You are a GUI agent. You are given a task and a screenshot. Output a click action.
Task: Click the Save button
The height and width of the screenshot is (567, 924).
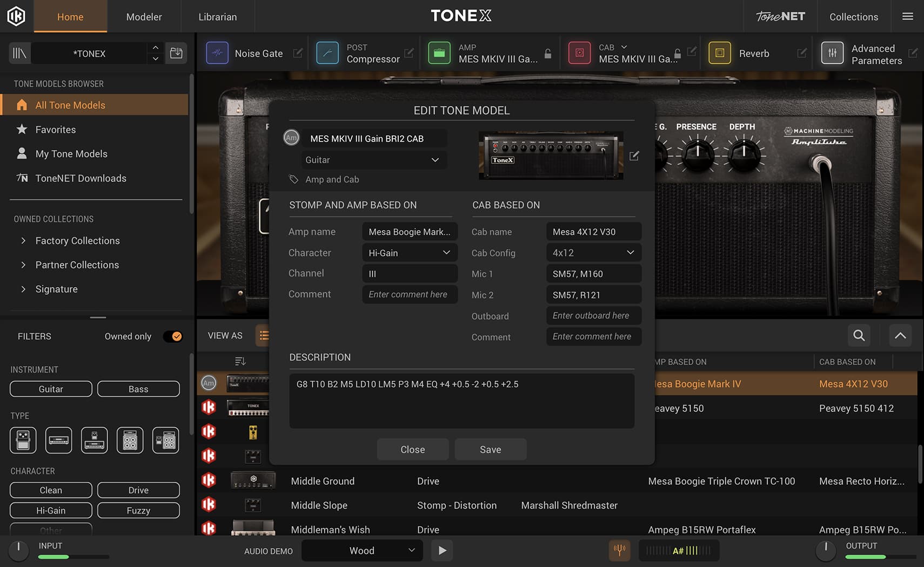490,449
